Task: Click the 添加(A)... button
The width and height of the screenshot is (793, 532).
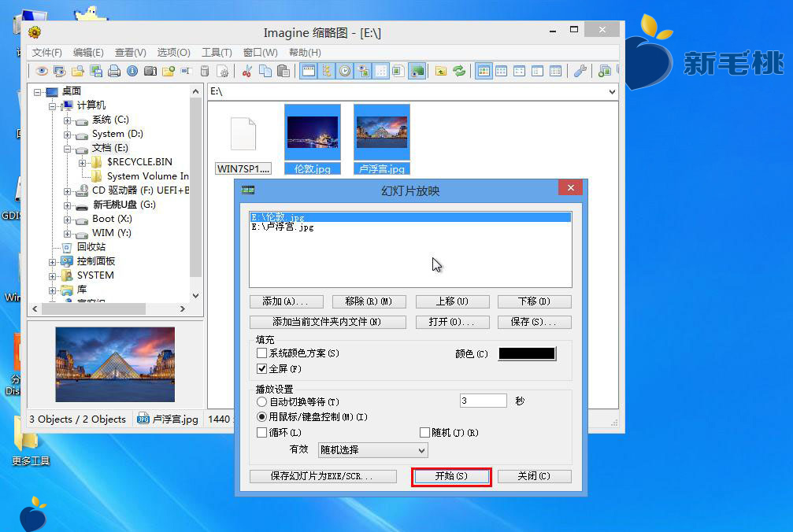Action: pos(286,301)
